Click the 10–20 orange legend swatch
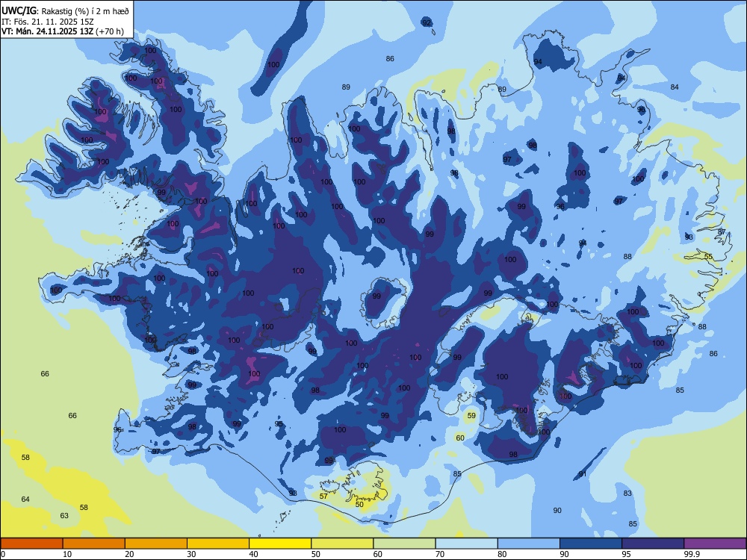 pos(94,544)
